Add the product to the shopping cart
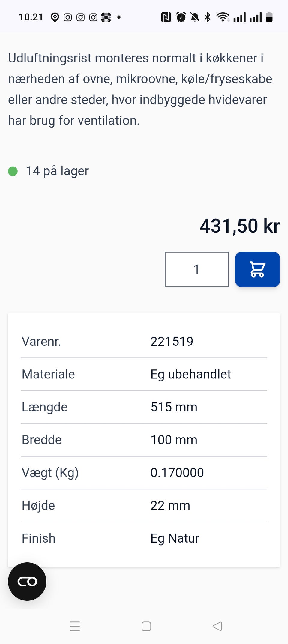288x644 pixels. pos(257,269)
